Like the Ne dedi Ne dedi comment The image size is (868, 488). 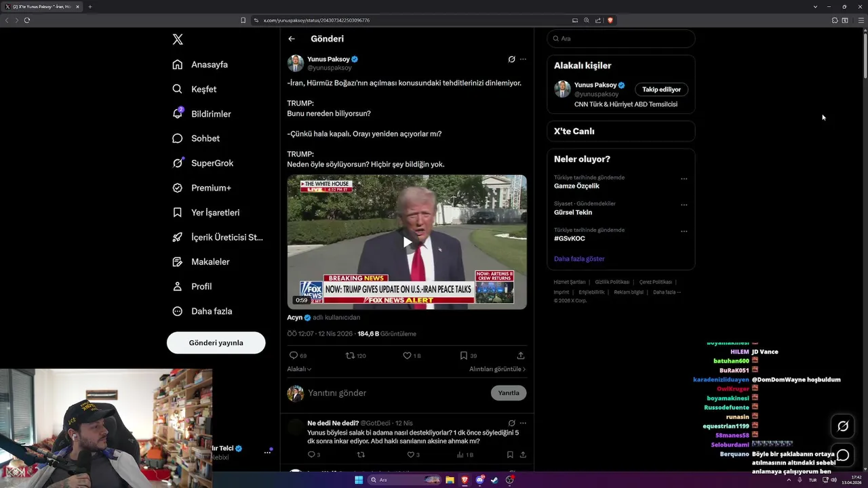413,455
